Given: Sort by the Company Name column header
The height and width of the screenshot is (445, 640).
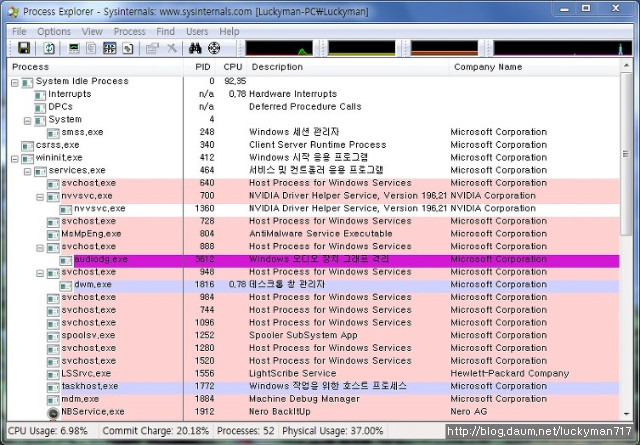Looking at the screenshot, I should coord(534,67).
